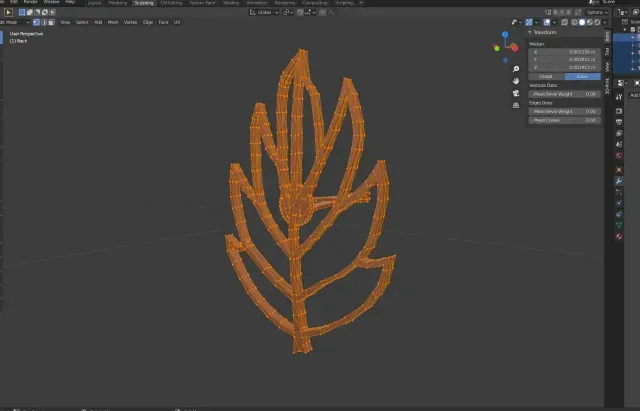Open the Add menu
Image resolution: width=640 pixels, height=411 pixels.
(x=98, y=22)
